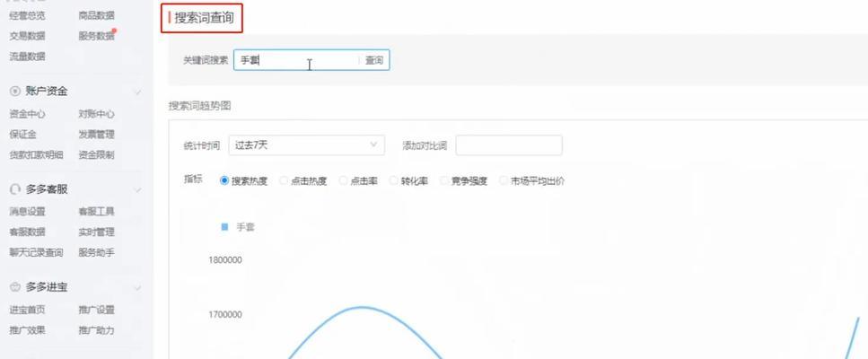Open 实时管理 menu item

click(96, 232)
